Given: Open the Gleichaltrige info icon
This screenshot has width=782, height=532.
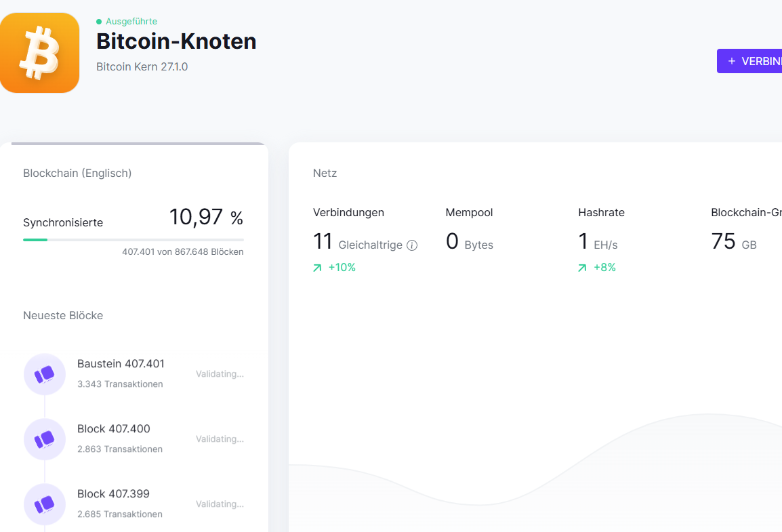Looking at the screenshot, I should pyautogui.click(x=413, y=245).
